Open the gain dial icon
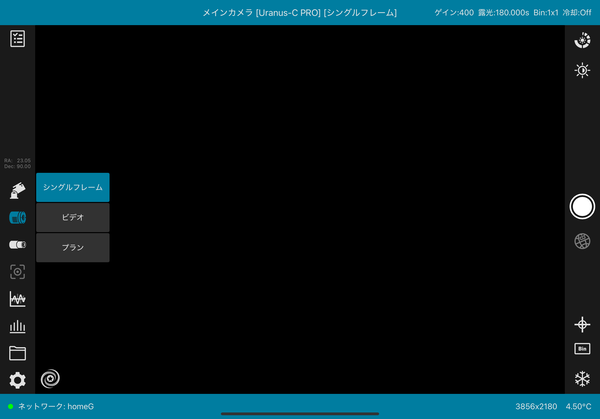This screenshot has width=600, height=419. tap(582, 41)
